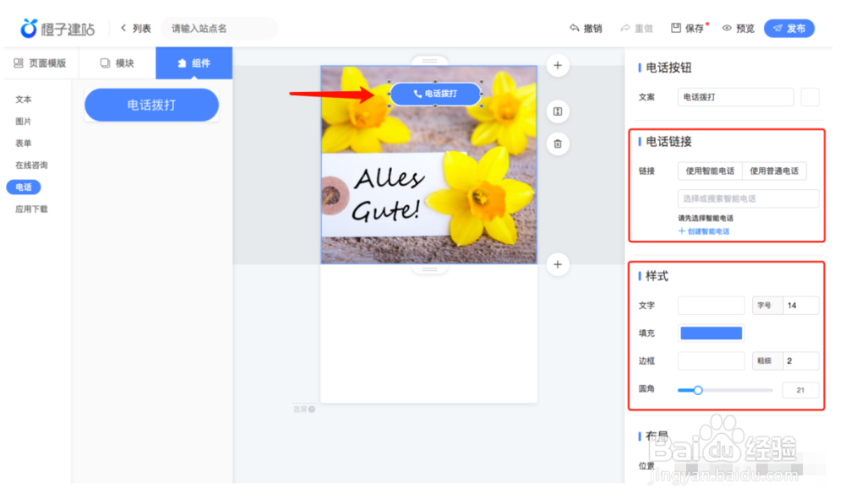Screen dimensions: 845x504
Task: Switch to the 组件 tab
Action: coord(194,62)
